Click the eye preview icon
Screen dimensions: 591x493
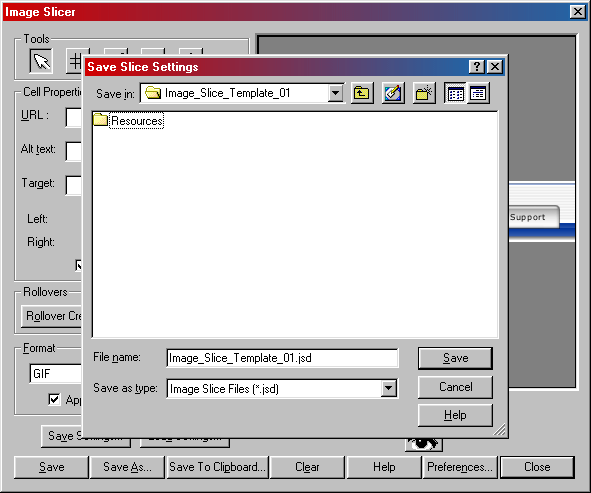click(x=424, y=444)
